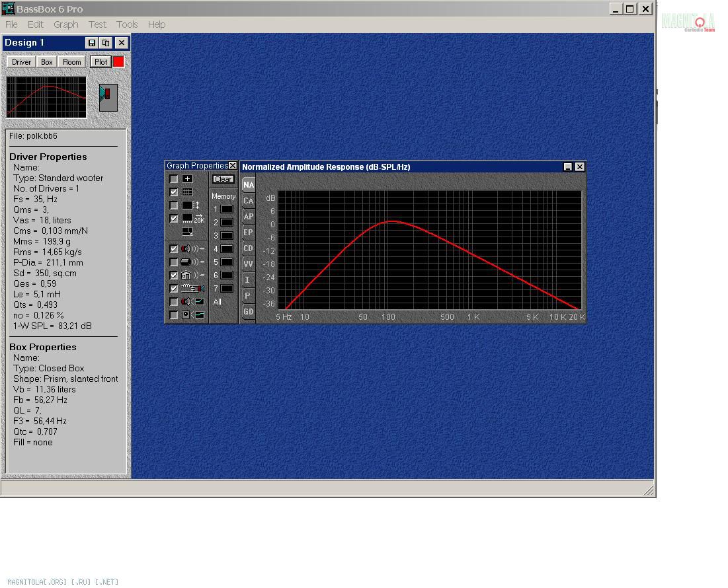
Task: Select memory slot 6 swatch
Action: click(227, 276)
